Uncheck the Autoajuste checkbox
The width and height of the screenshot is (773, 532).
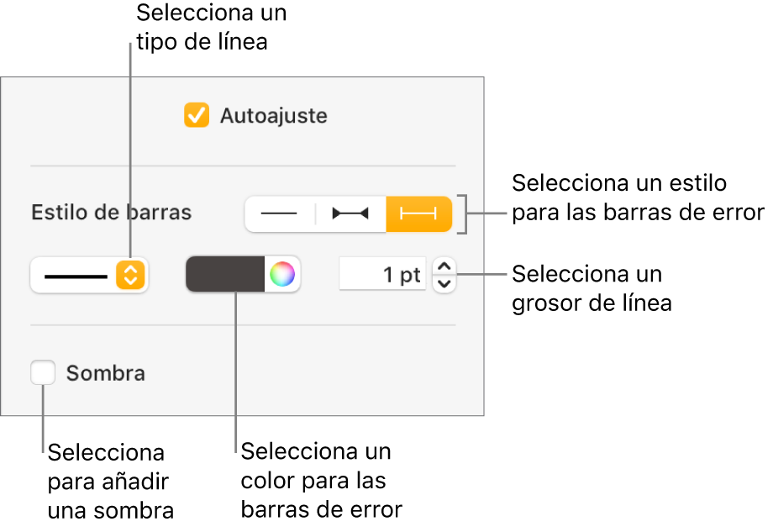coord(197,116)
